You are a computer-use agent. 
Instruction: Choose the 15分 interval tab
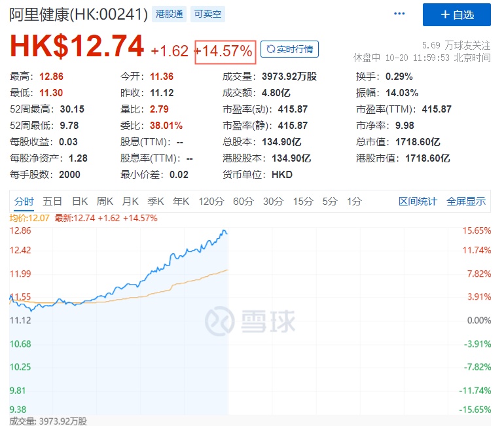click(302, 202)
